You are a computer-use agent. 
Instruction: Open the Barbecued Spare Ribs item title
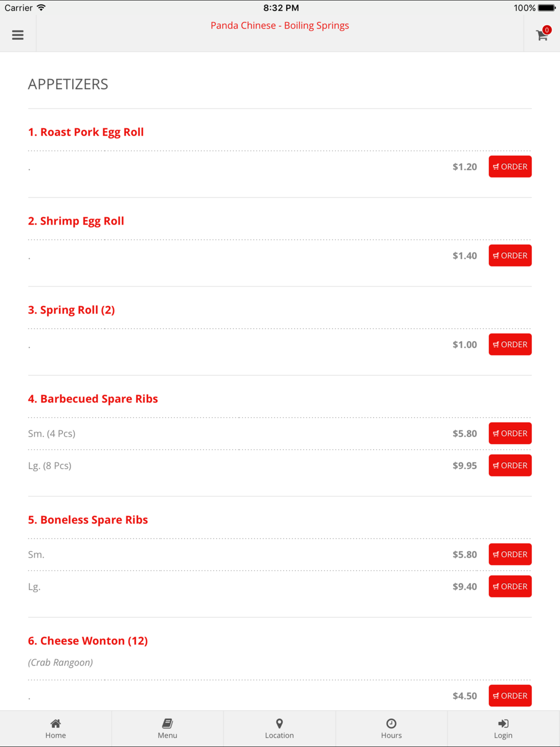pos(93,399)
